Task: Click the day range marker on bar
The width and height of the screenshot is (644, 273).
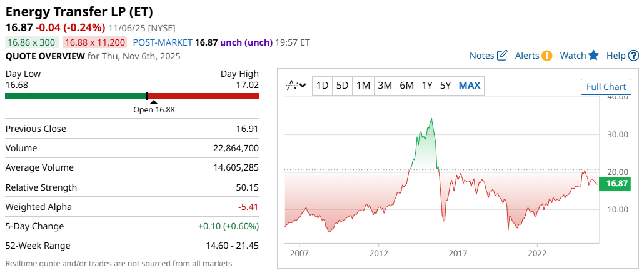Action: click(147, 96)
